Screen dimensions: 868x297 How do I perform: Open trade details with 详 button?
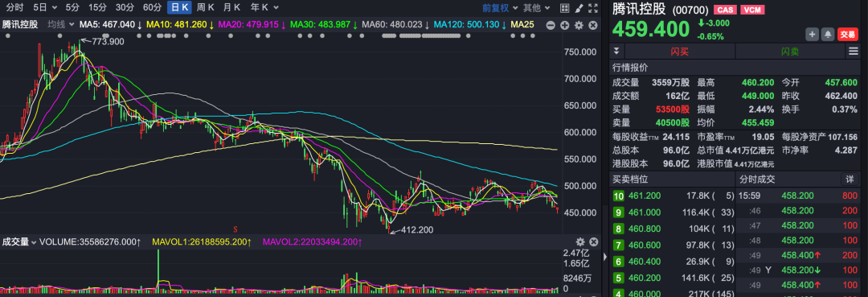850,179
